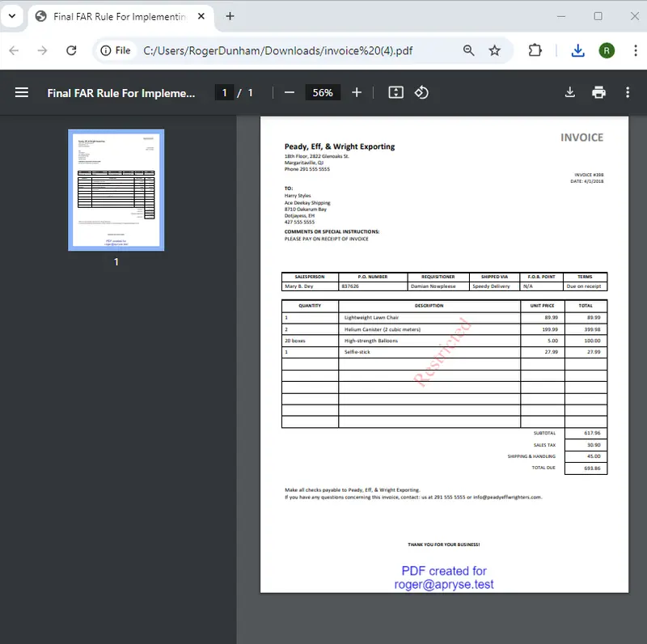This screenshot has width=647, height=644.
Task: Go back to previous page
Action: coord(14,50)
